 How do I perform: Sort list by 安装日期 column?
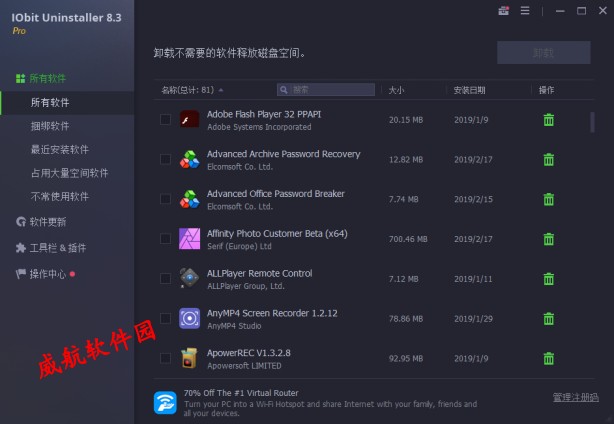click(469, 90)
